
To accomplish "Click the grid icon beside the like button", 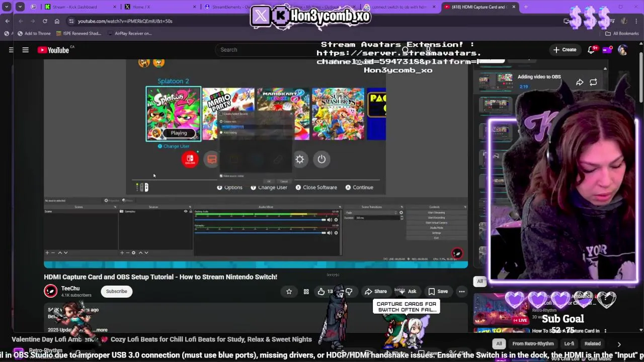I will click(306, 292).
